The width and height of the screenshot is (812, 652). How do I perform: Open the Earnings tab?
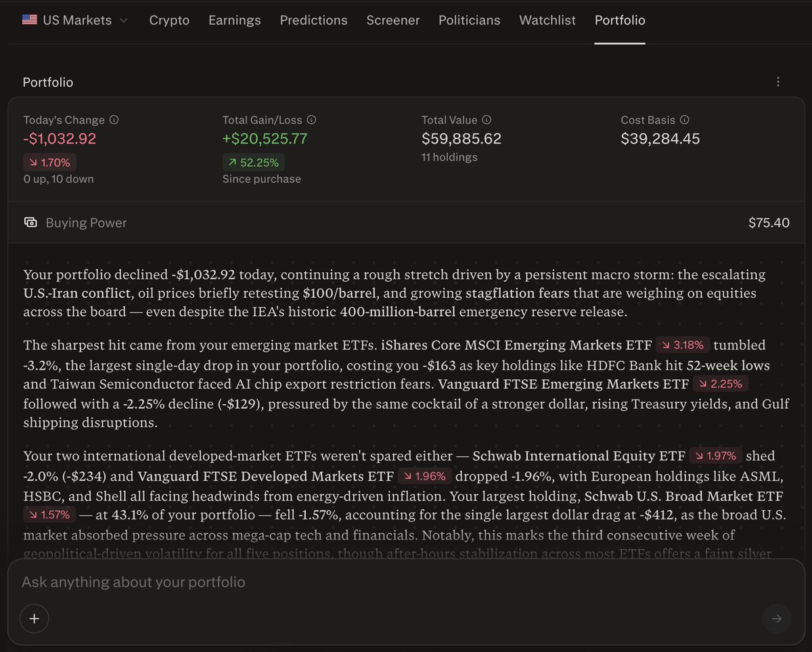(235, 20)
